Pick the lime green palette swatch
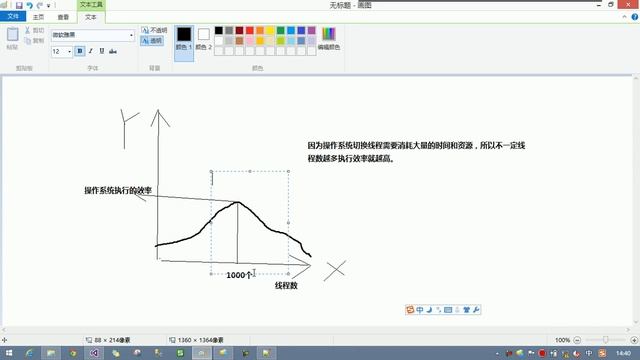640x360 pixels. pyautogui.click(x=280, y=40)
